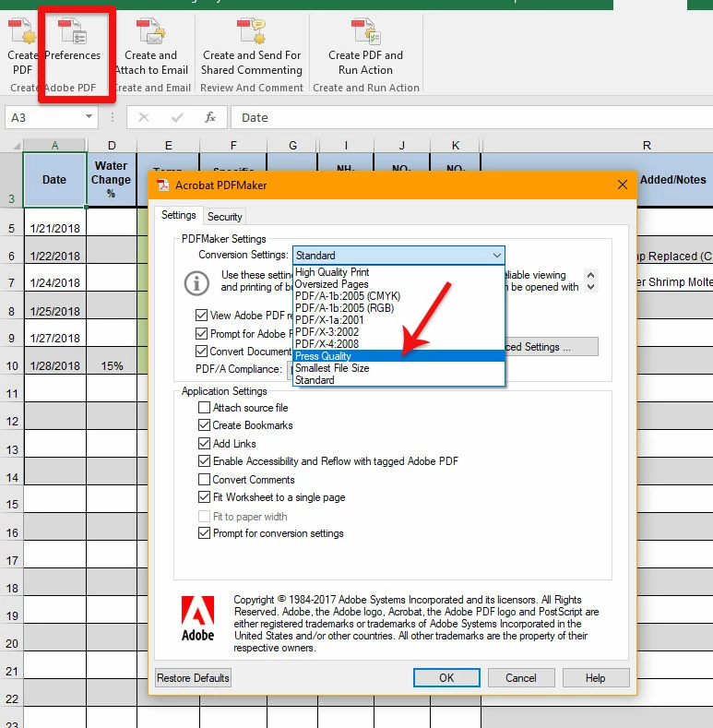Select PDF/A-1b:2005 (RGB) option
Viewport: 713px width, 728px height.
tap(398, 308)
